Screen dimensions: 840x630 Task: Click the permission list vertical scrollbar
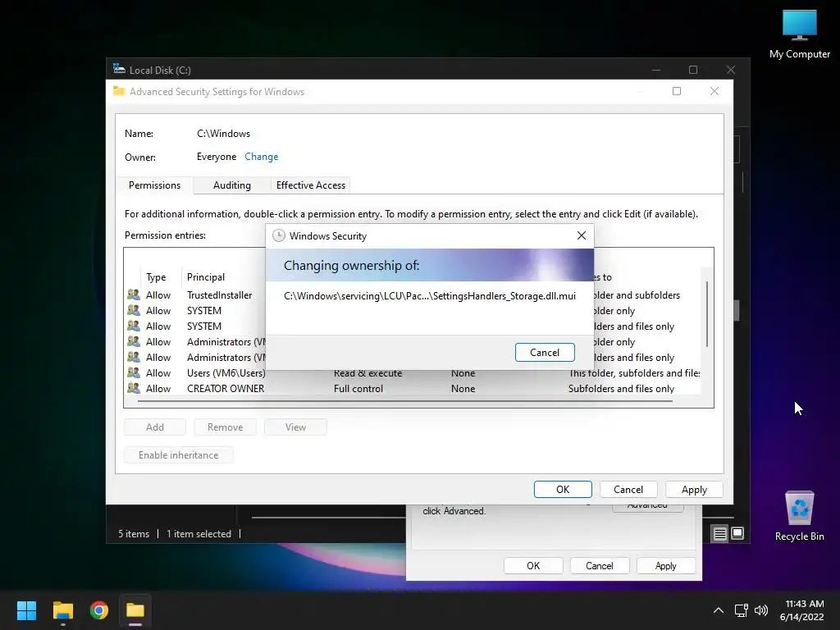coord(706,314)
